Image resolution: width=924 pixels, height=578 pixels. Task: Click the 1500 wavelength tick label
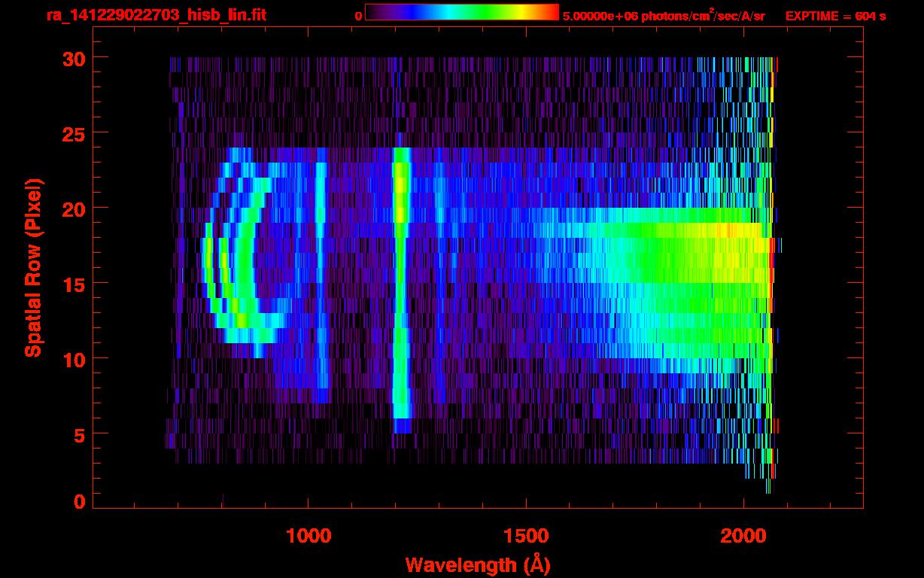point(526,535)
